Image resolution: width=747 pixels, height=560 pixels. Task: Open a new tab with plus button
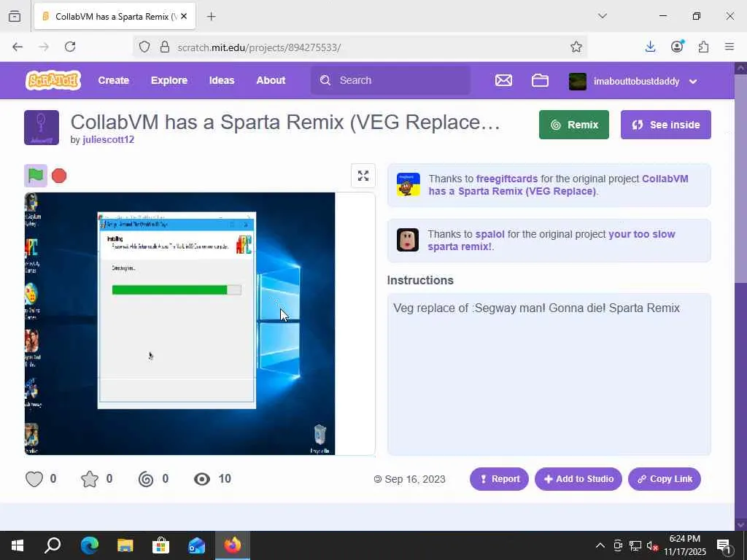[x=211, y=16]
